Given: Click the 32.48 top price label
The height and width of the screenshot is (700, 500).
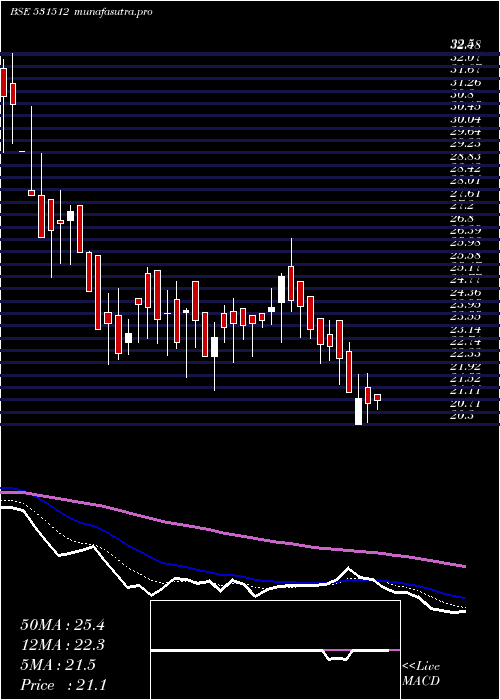Looking at the screenshot, I should 465,45.
